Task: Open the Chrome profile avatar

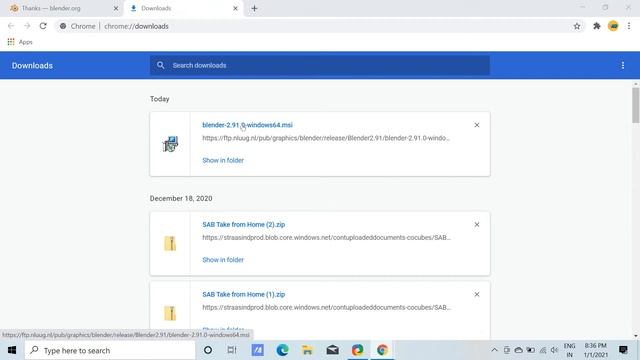Action: click(x=613, y=26)
